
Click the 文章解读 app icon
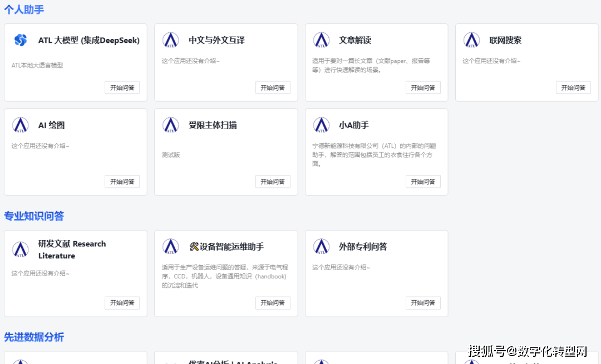(x=321, y=40)
